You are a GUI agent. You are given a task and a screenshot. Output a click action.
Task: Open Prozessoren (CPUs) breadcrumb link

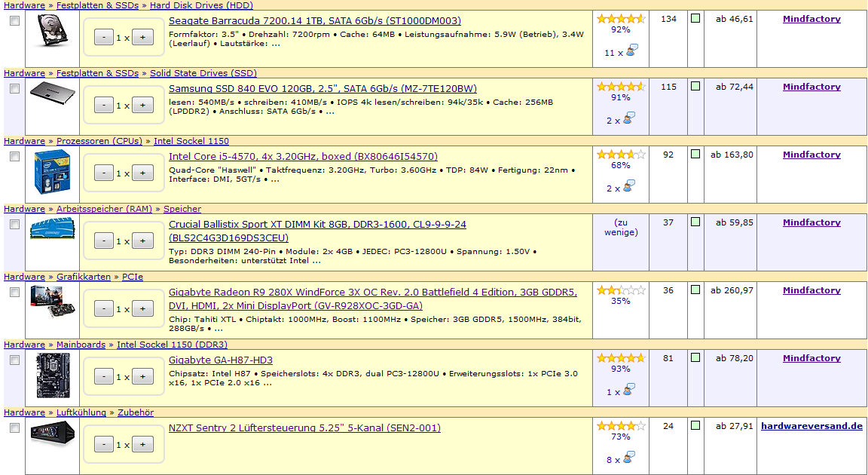pyautogui.click(x=99, y=141)
